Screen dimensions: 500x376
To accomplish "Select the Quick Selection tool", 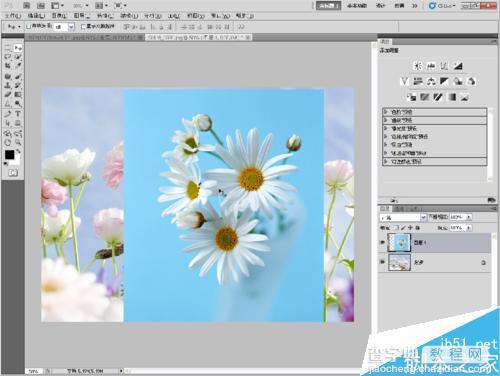I will click(x=18, y=57).
